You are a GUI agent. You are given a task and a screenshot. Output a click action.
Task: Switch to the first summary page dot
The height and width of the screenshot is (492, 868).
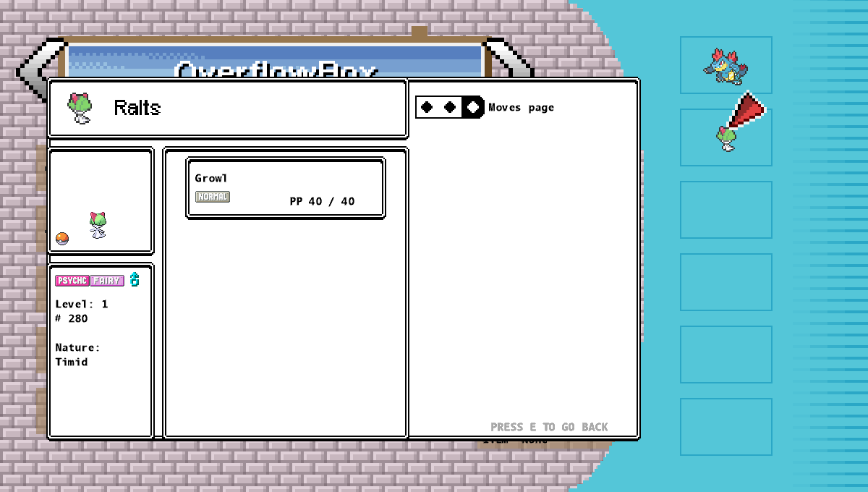(427, 107)
